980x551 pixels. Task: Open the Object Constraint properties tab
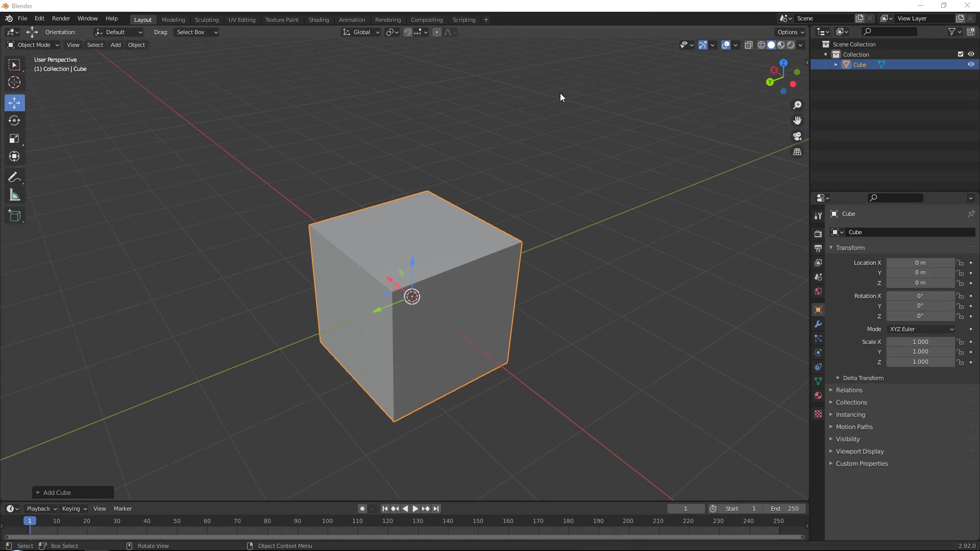point(818,367)
